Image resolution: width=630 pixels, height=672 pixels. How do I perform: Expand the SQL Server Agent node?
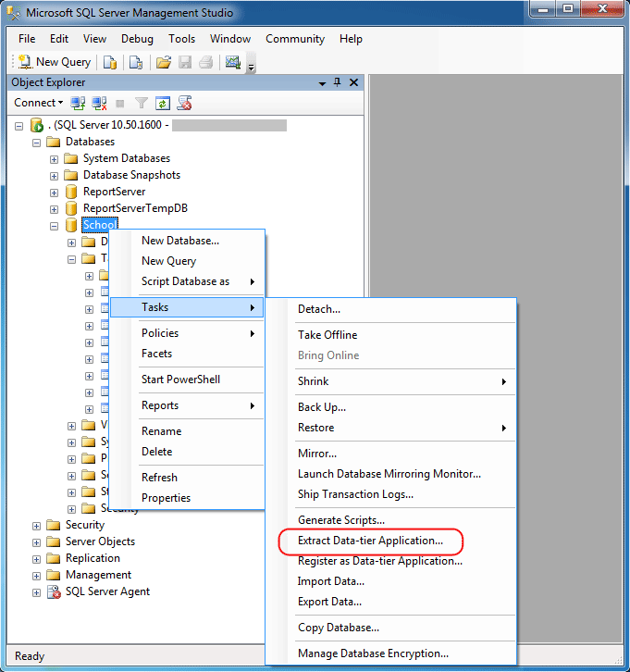pyautogui.click(x=36, y=592)
